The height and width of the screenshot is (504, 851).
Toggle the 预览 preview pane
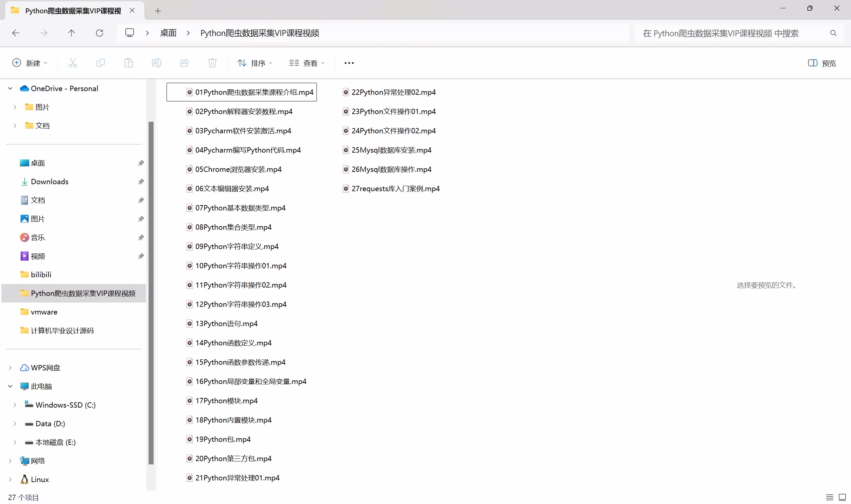coord(822,63)
